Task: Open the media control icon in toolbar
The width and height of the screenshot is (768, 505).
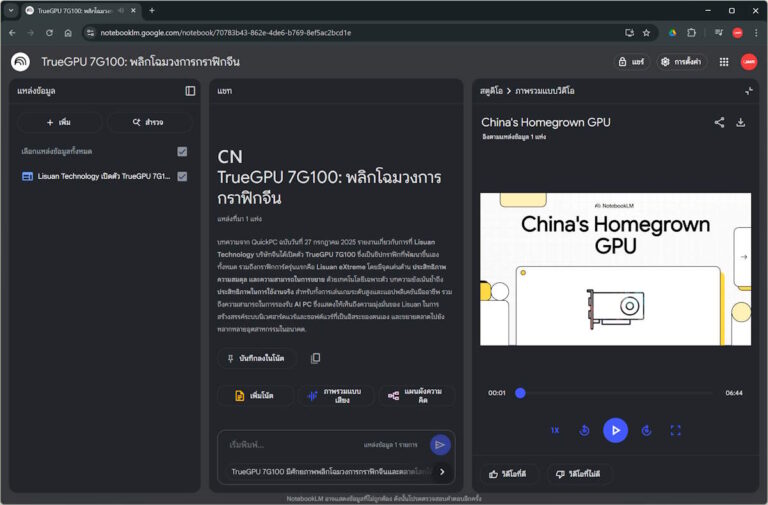Action: click(x=719, y=33)
